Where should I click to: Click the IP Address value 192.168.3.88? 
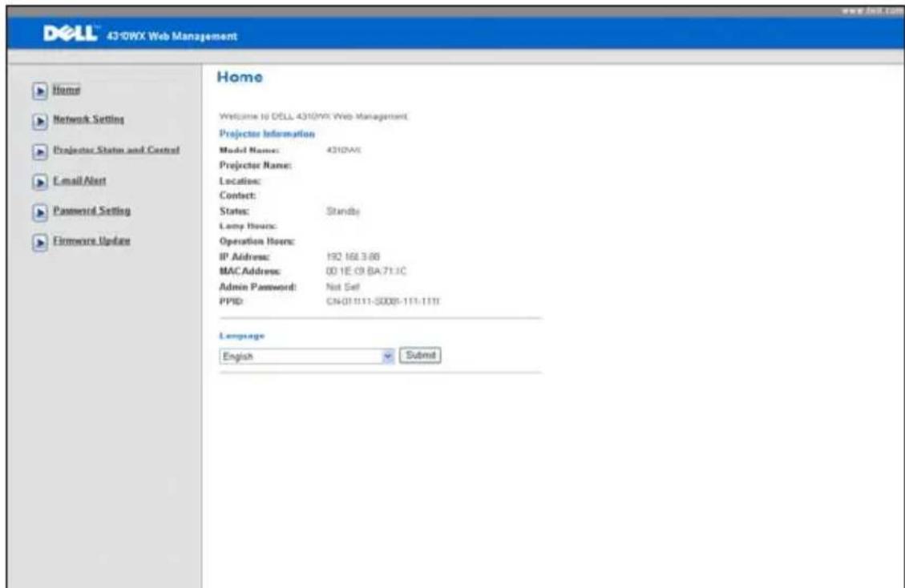coord(354,257)
